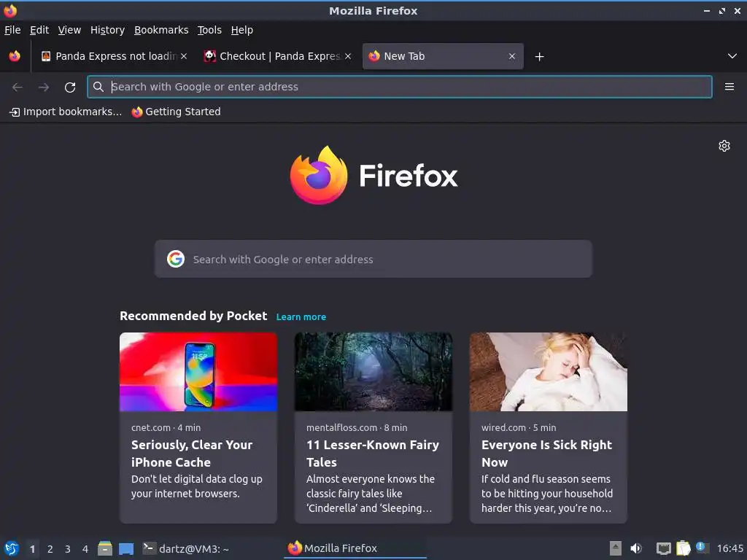Click 'Recommended by Pocket' heading
This screenshot has height=560, width=747.
click(x=193, y=316)
